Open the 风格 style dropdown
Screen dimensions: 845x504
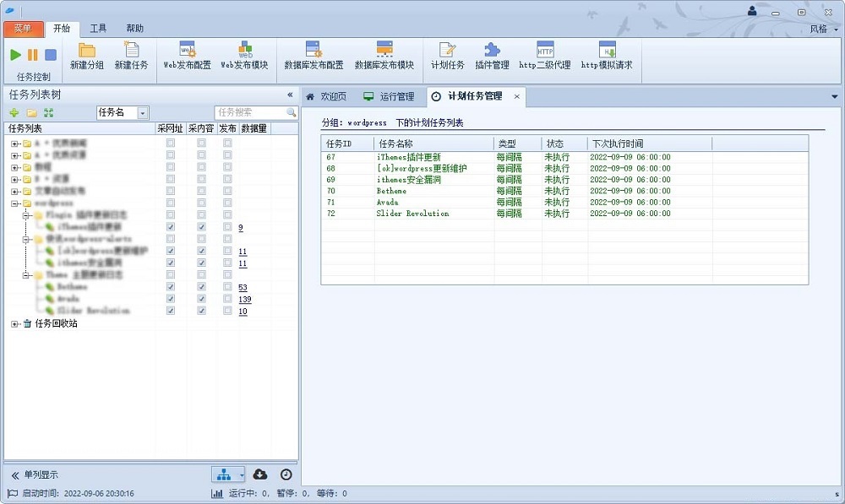point(822,29)
